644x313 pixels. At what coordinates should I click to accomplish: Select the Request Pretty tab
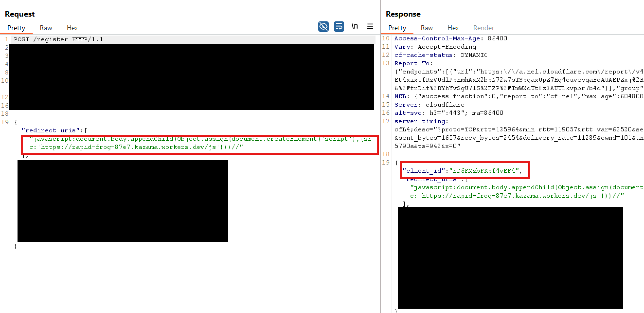(16, 28)
